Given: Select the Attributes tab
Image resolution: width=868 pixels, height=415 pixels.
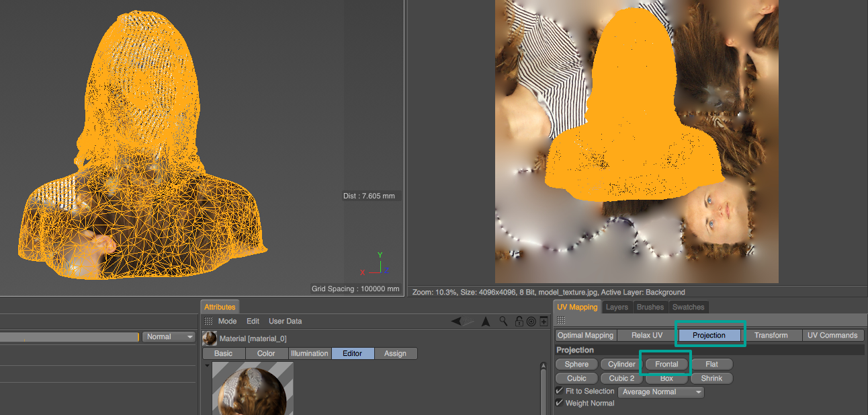Looking at the screenshot, I should [x=220, y=307].
